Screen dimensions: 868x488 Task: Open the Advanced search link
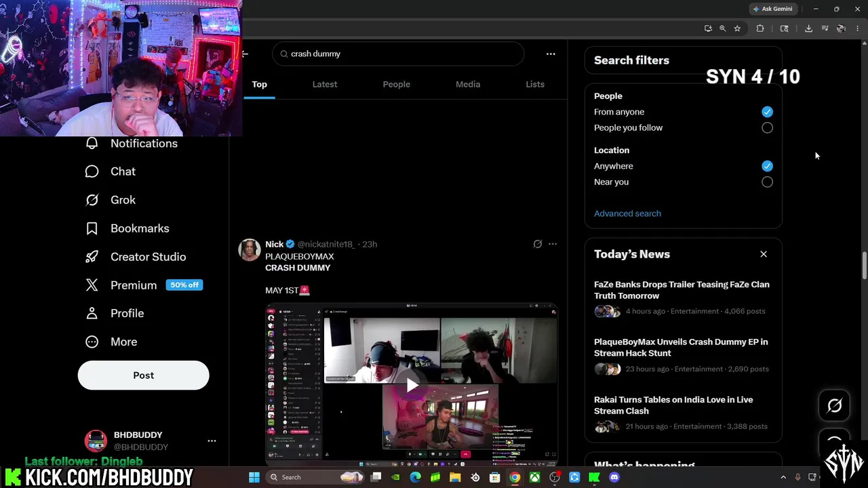pyautogui.click(x=627, y=213)
